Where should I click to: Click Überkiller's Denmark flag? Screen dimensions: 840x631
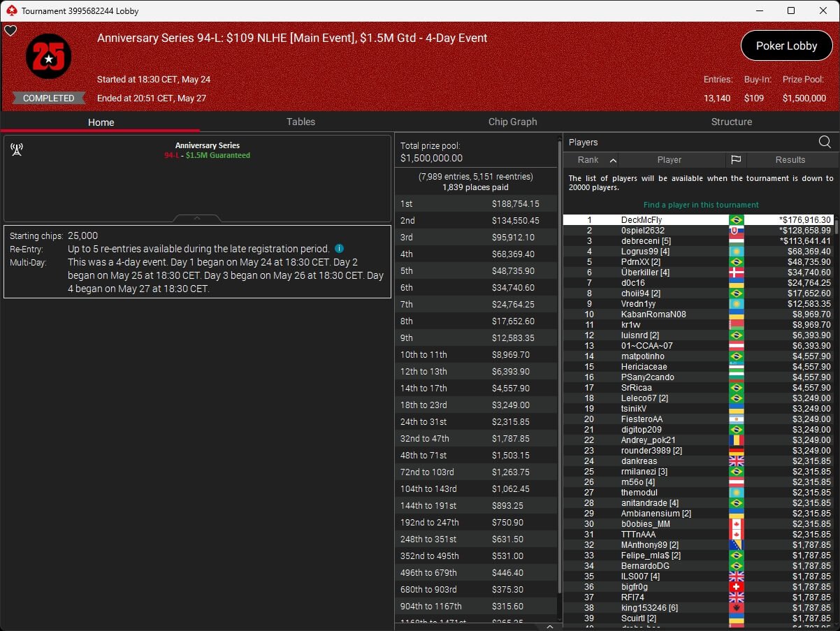(x=736, y=273)
